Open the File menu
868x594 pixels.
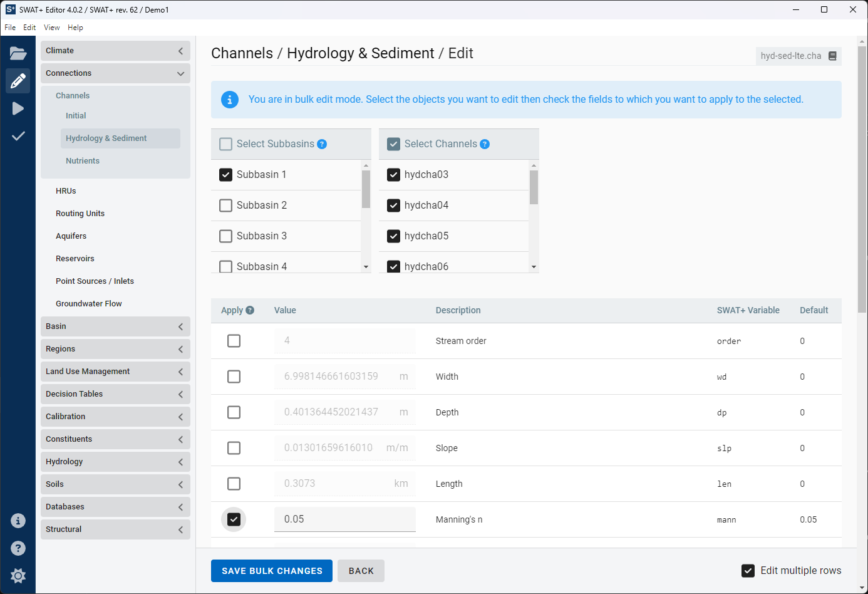pyautogui.click(x=10, y=28)
